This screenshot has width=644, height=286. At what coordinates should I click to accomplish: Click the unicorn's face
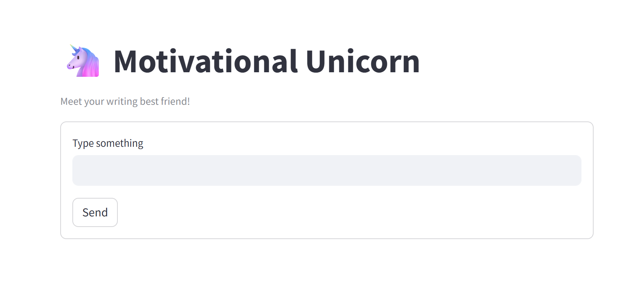(x=78, y=60)
